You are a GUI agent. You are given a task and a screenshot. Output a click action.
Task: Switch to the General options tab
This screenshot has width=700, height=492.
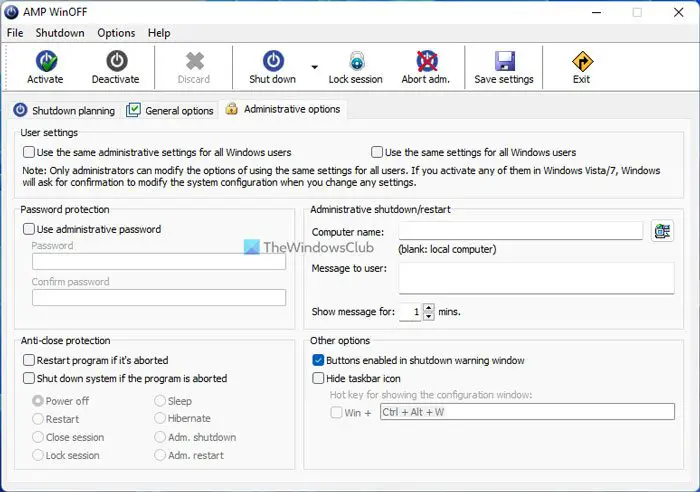point(170,110)
